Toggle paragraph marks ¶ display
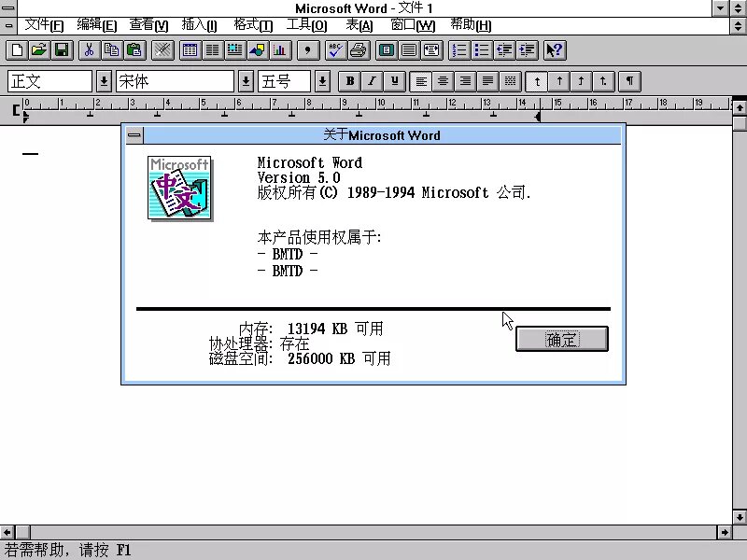 [629, 81]
